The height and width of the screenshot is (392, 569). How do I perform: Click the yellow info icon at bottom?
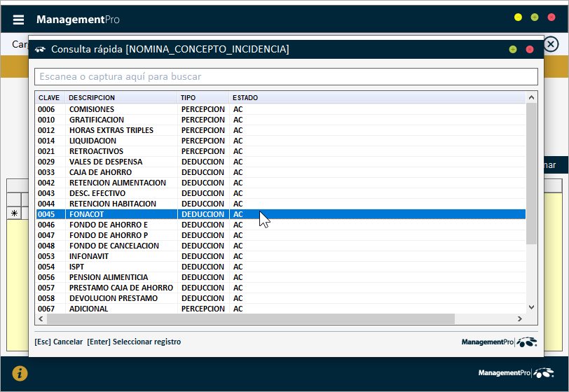pos(20,373)
